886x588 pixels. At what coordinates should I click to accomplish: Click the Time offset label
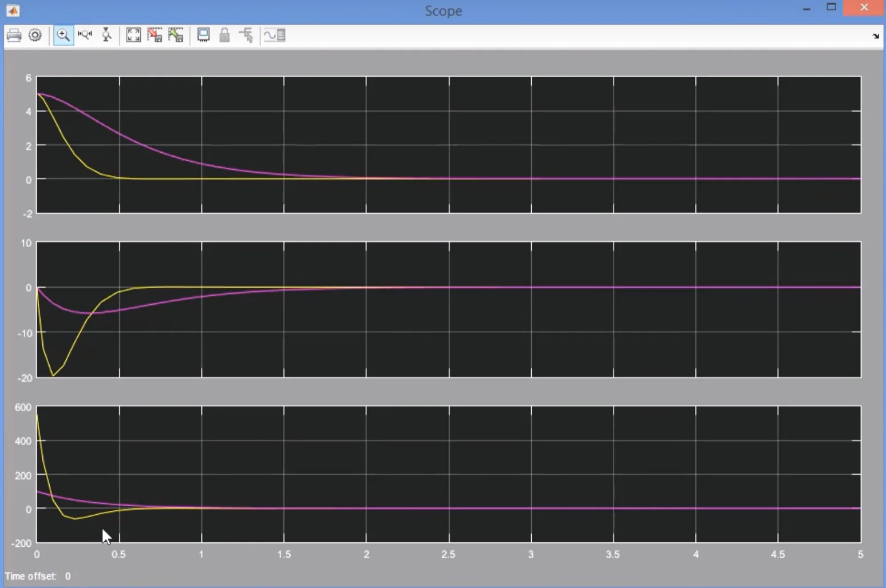[x=31, y=576]
